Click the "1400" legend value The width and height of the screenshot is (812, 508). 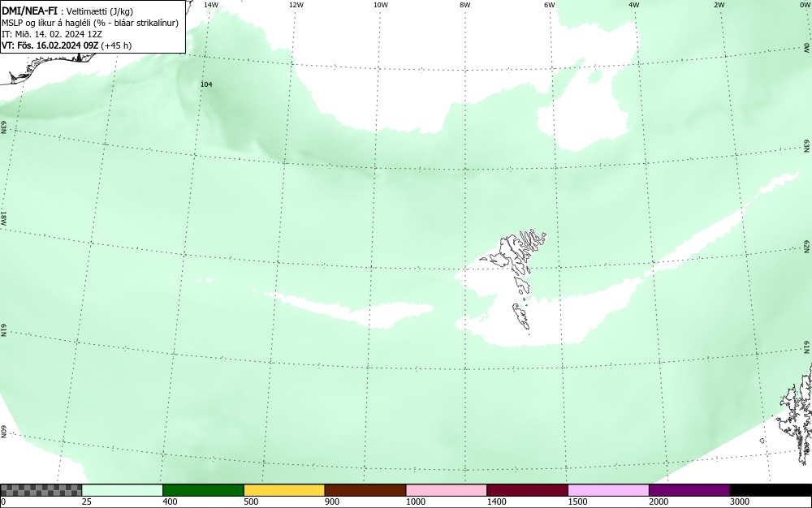497,502
